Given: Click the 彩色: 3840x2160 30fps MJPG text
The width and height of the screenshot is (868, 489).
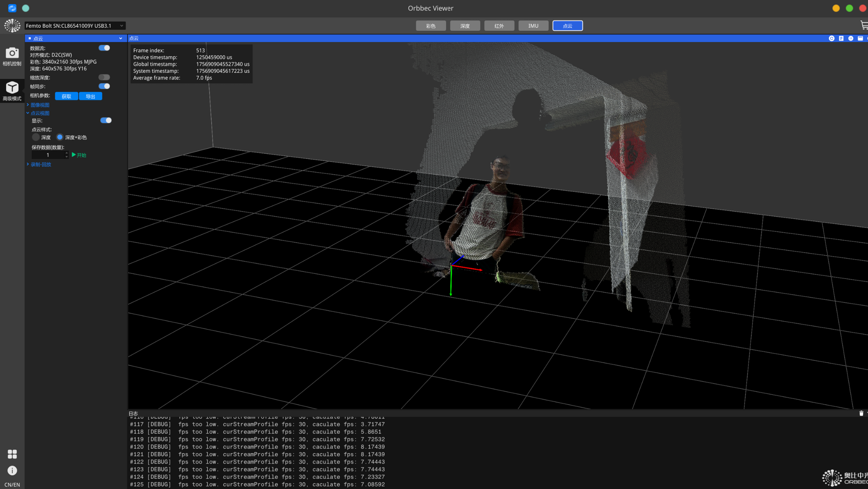Looking at the screenshot, I should (63, 62).
